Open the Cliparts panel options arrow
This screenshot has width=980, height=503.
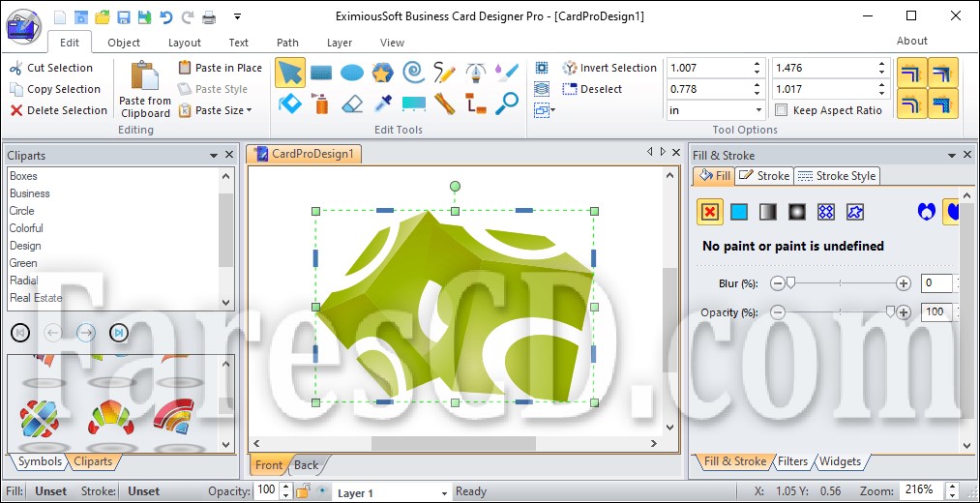coord(214,155)
